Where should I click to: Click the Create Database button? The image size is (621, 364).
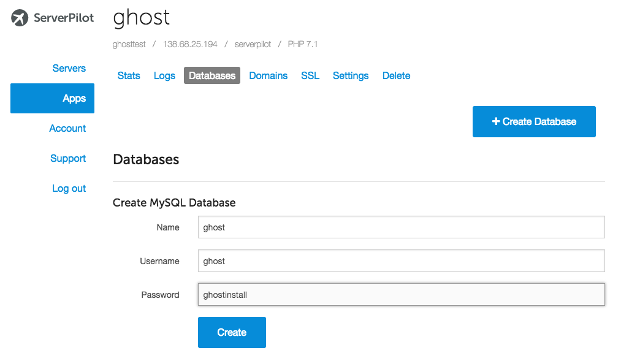pyautogui.click(x=533, y=121)
